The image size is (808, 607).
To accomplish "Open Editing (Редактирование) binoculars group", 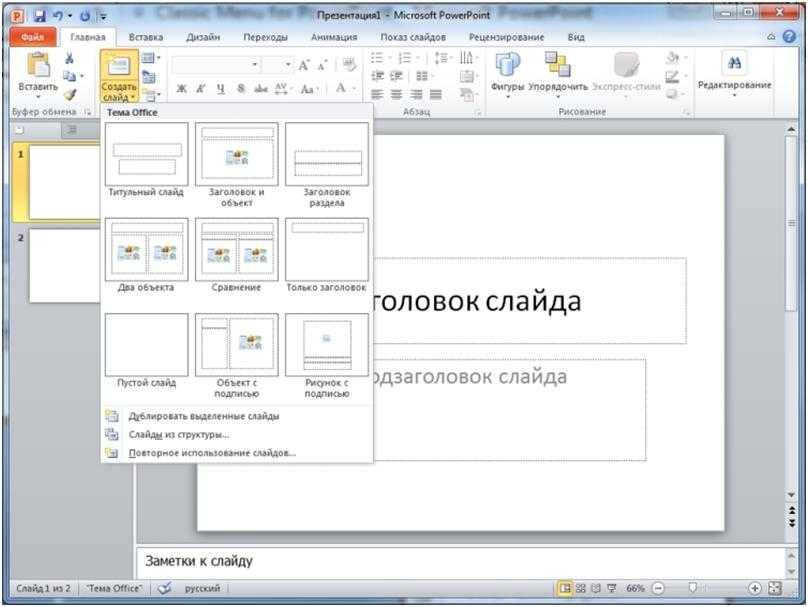I will point(735,74).
